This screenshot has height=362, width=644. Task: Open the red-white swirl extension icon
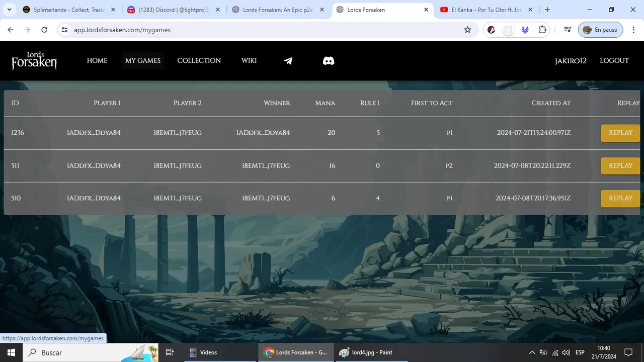[492, 30]
